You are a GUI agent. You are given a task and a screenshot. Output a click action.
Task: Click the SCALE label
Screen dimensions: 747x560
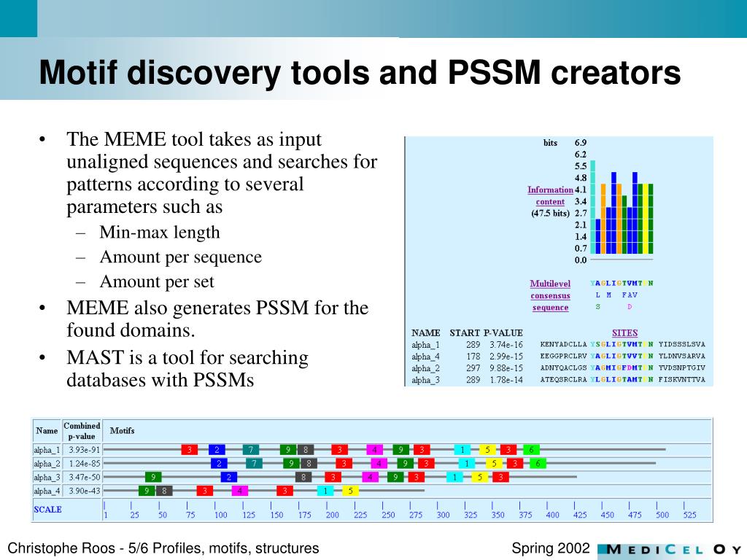(47, 510)
